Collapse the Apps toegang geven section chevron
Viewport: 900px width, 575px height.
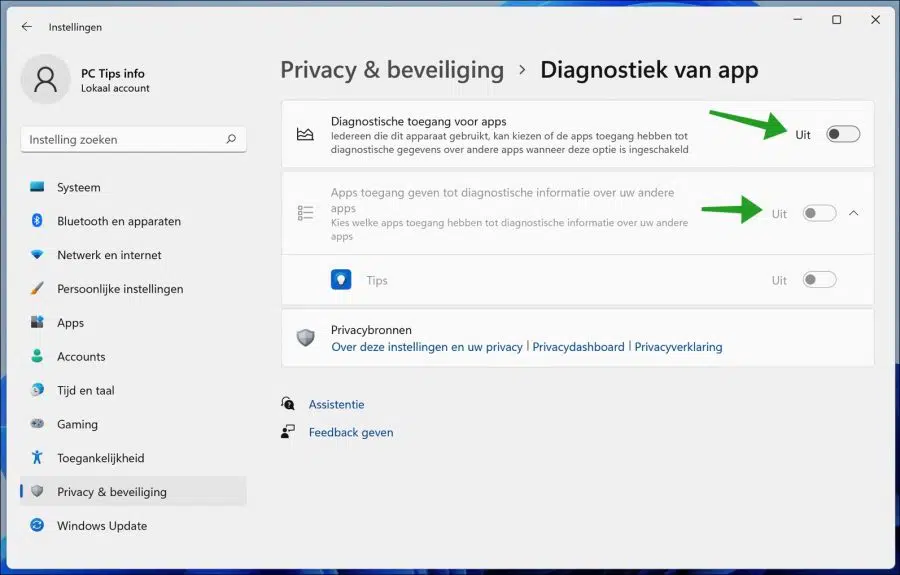854,213
